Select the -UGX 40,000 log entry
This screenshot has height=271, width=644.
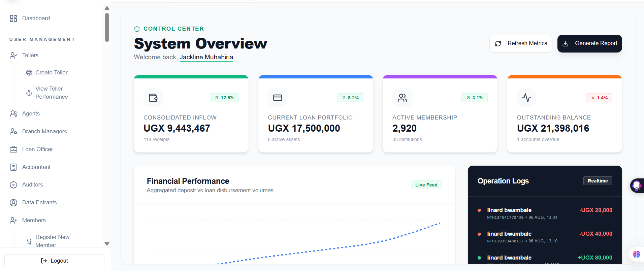pyautogui.click(x=545, y=237)
